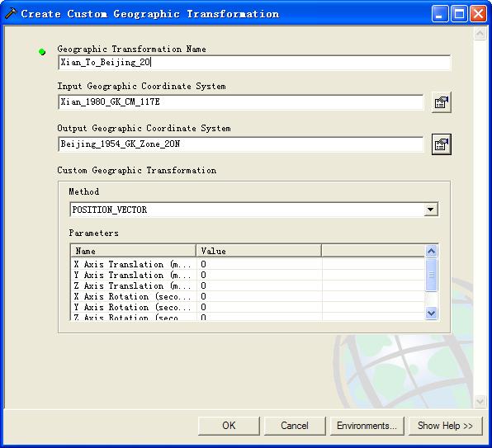Click the green required-parameter dot indicator

pos(42,52)
